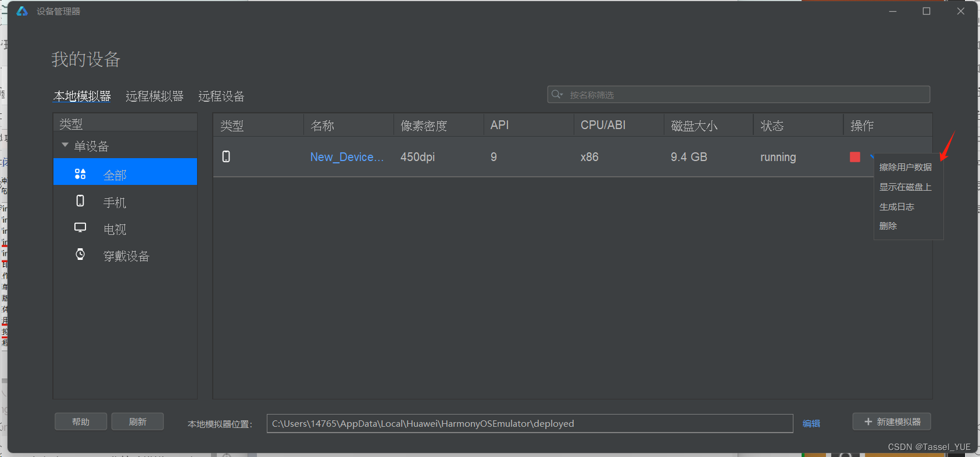Click the CPU/ABI column header
This screenshot has height=457, width=980.
point(618,126)
